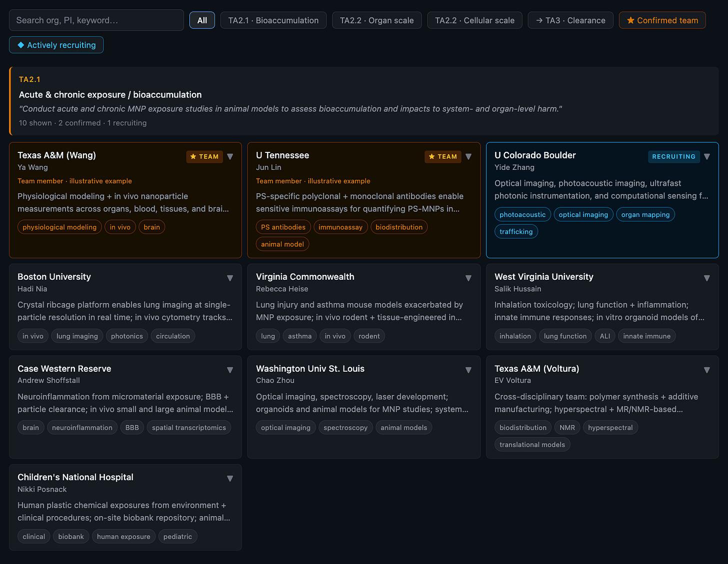Click the search org, PI, keyword field
Viewport: 728px width, 564px height.
(x=96, y=20)
